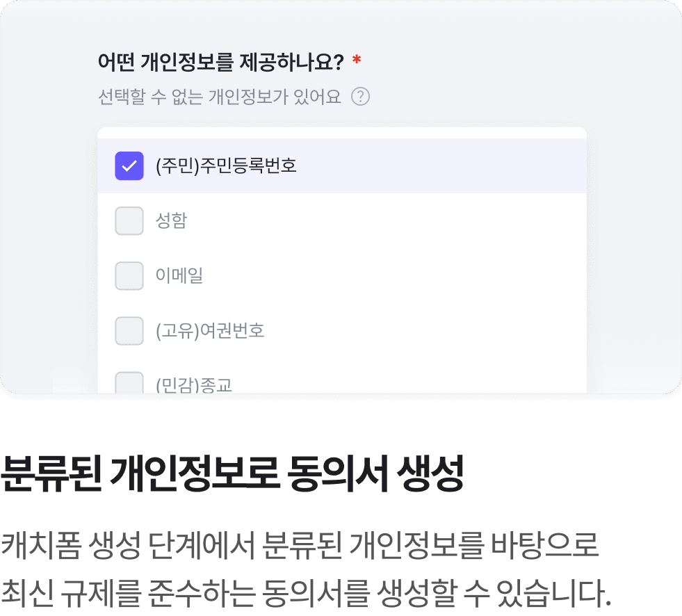Click the 선택할 수 없는 개인정보가 있어요 text
This screenshot has height=616, width=682.
pyautogui.click(x=220, y=97)
